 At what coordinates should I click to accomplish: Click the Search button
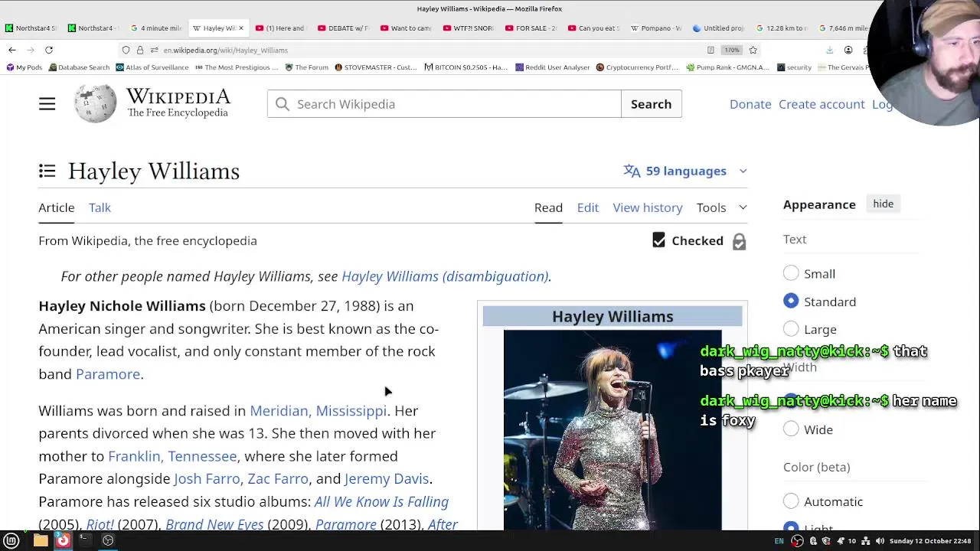[651, 104]
